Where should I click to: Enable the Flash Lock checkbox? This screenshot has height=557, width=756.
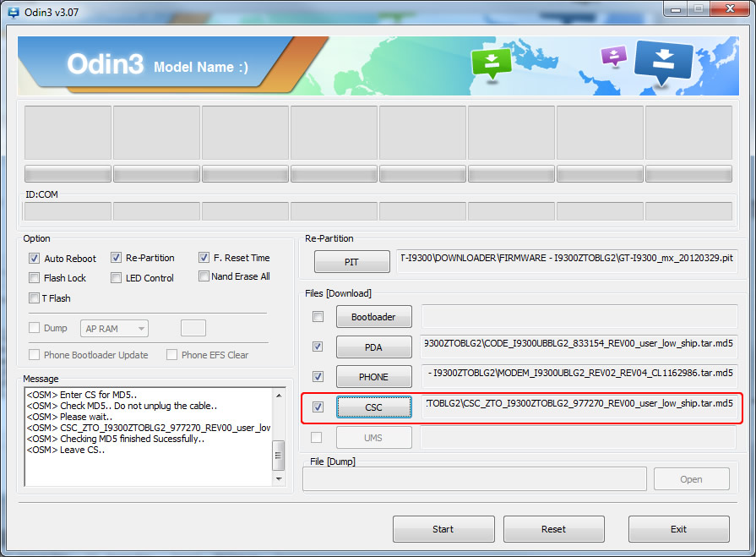click(x=35, y=278)
